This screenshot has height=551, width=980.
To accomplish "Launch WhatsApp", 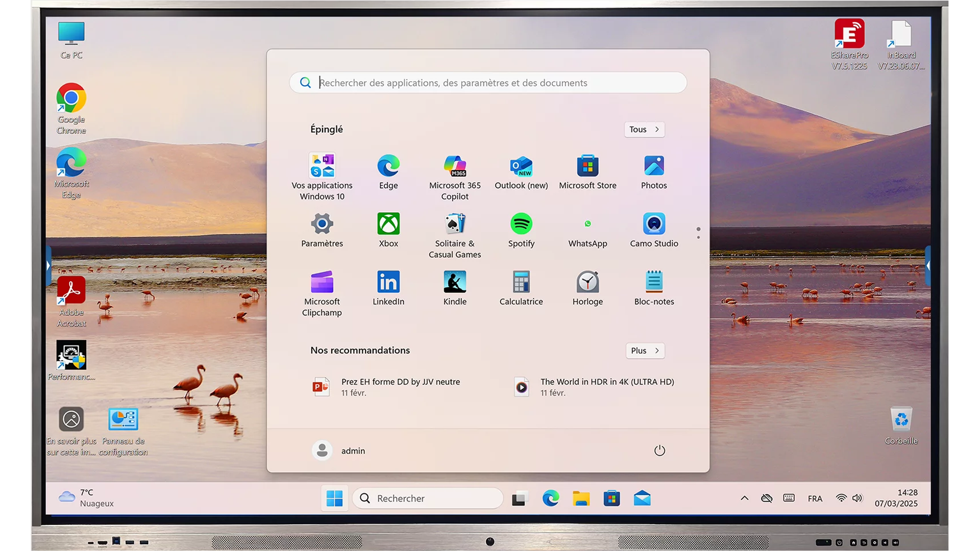I will [x=587, y=224].
